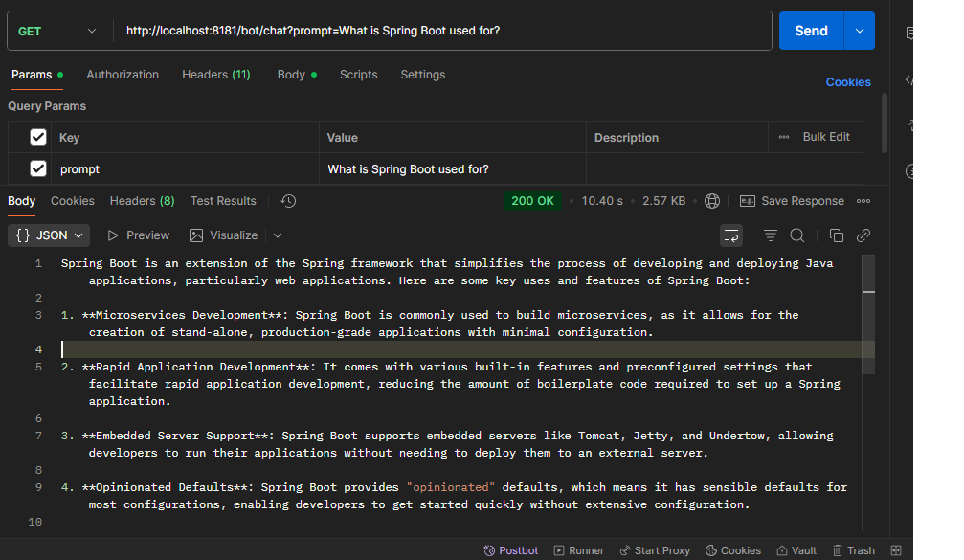This screenshot has width=964, height=560.
Task: Click the filter response icon
Action: pyautogui.click(x=770, y=235)
